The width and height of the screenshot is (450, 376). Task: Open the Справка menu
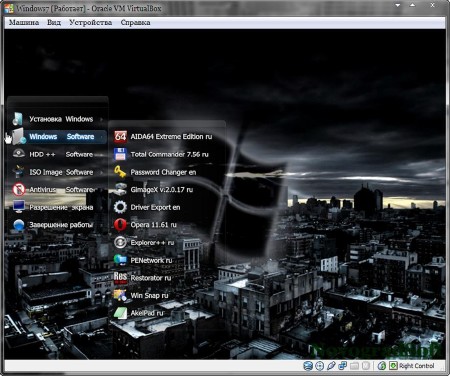click(x=135, y=23)
